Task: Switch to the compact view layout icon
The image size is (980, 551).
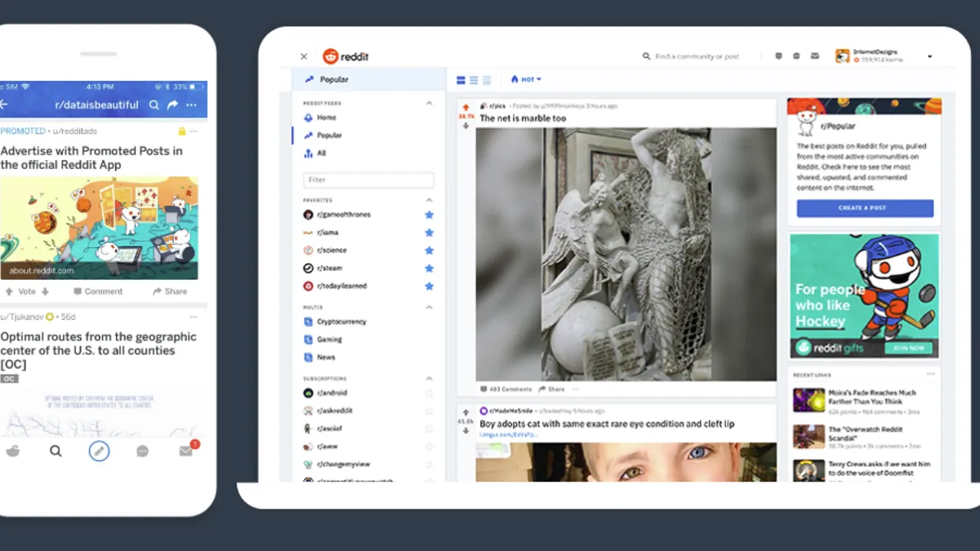Action: click(487, 80)
